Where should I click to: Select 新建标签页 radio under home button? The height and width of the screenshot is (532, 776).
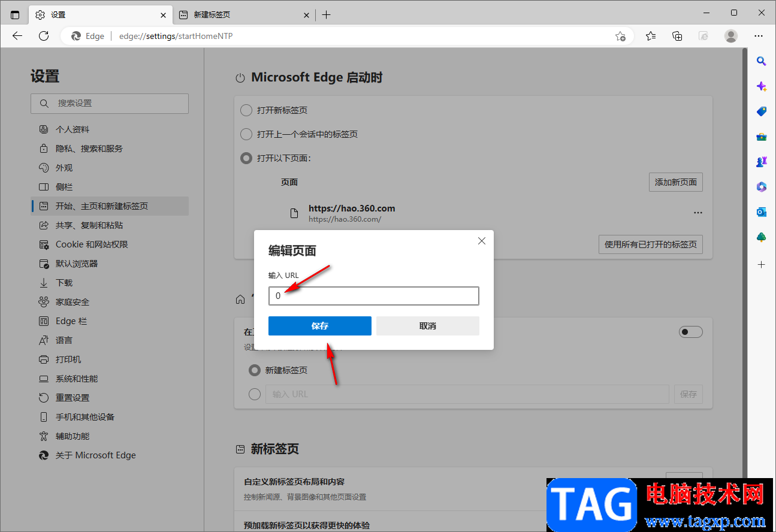tap(255, 370)
